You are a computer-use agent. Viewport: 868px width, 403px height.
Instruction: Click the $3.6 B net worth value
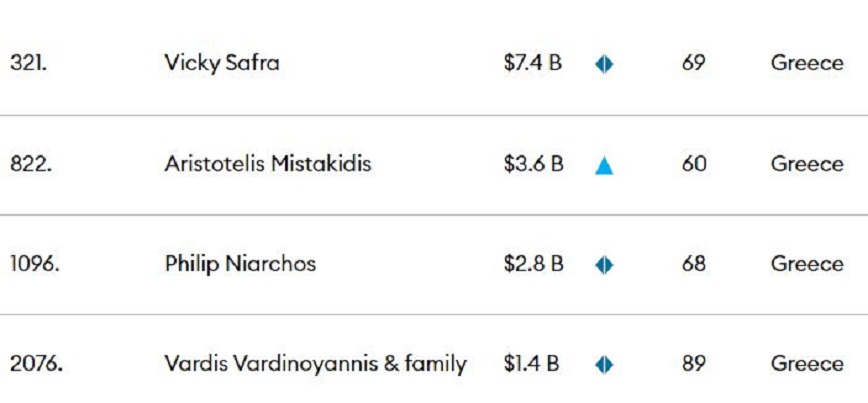533,164
